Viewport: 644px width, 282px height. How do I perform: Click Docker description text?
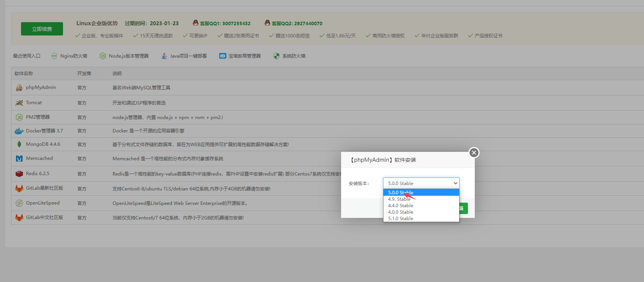(148, 131)
